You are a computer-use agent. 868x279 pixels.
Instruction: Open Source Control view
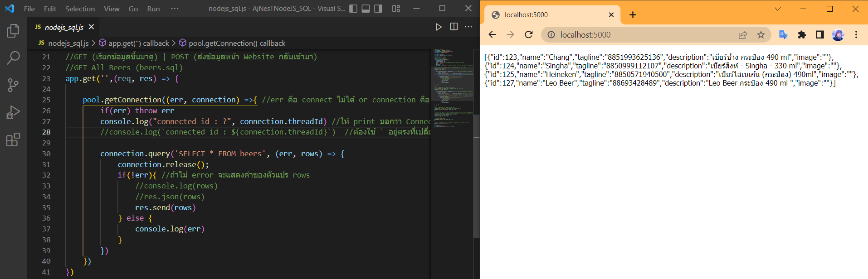13,85
